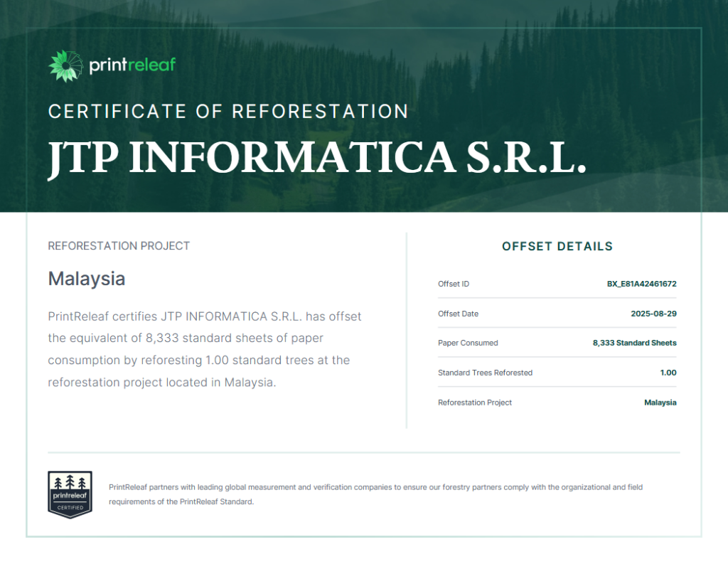Select the 'CERTIFICATE OF REFORESTATION' heading

[x=228, y=112]
